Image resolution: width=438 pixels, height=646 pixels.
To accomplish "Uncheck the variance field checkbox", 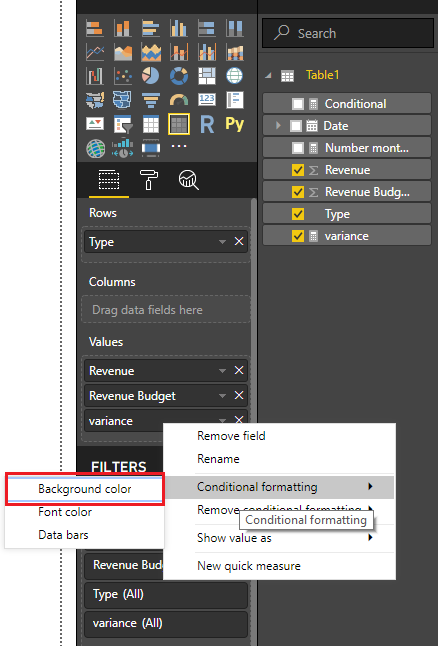I will pos(298,236).
